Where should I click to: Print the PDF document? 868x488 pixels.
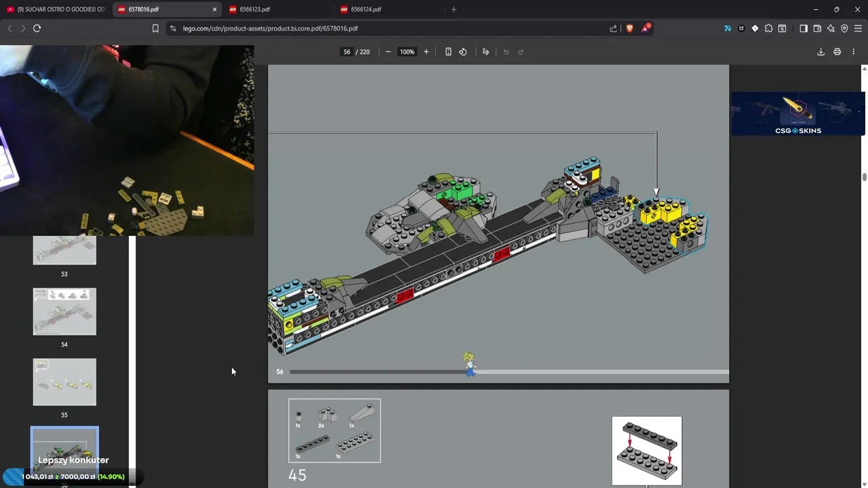[x=837, y=52]
